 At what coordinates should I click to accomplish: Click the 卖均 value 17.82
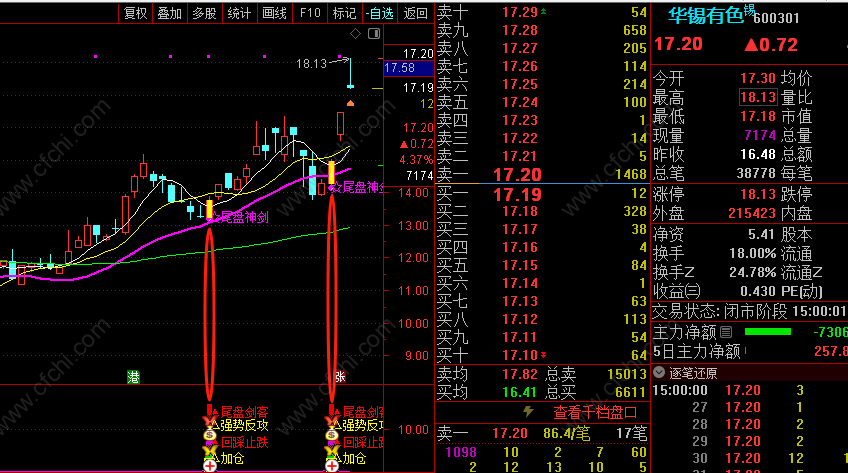[x=520, y=374]
